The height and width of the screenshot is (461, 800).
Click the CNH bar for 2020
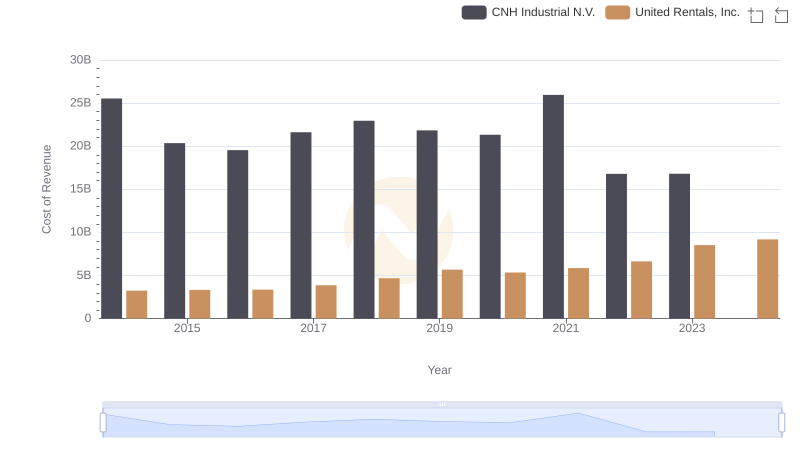click(490, 226)
